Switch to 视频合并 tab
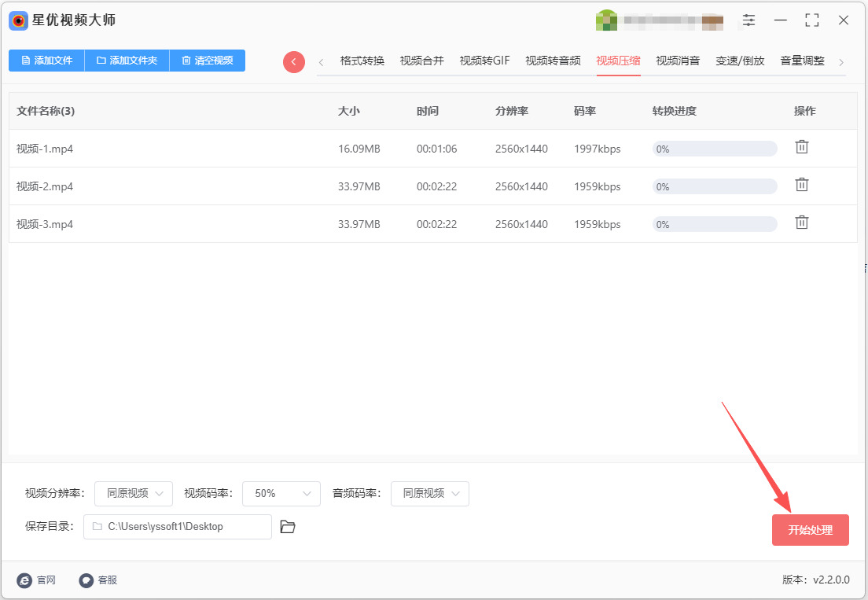 coord(422,61)
